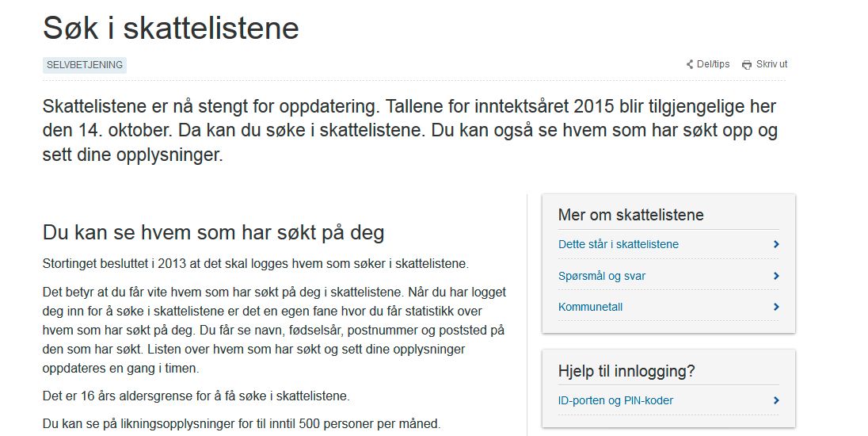
Task: Click the printer icon beside Skriv ut
Action: tap(748, 65)
